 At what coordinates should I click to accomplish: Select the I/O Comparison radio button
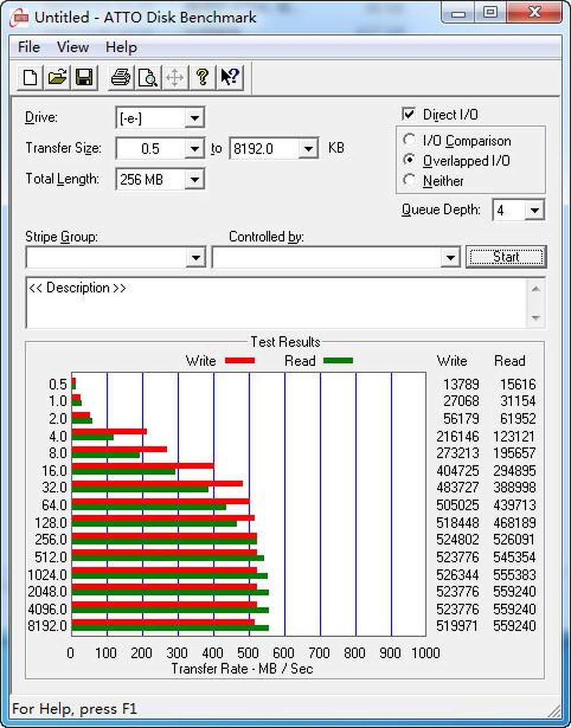coord(409,140)
